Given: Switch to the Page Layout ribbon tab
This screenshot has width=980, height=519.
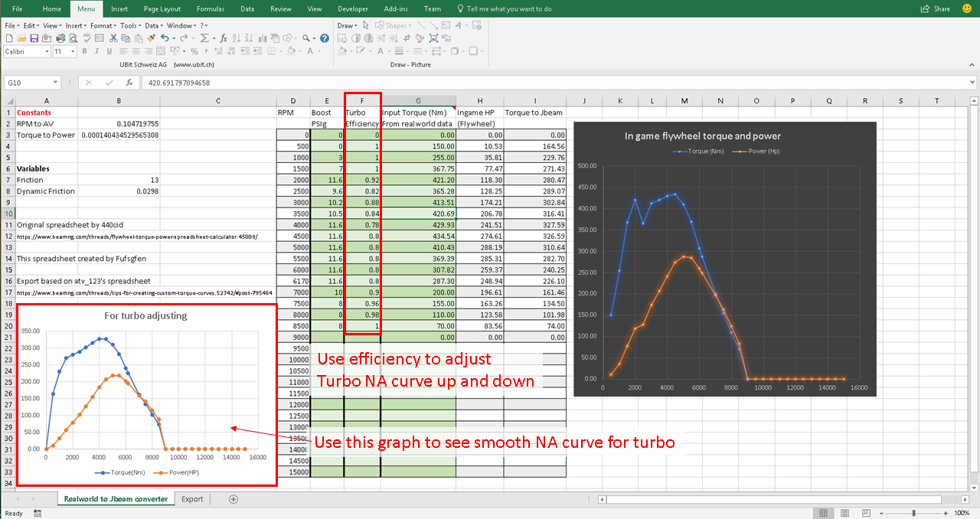Looking at the screenshot, I should [x=162, y=8].
